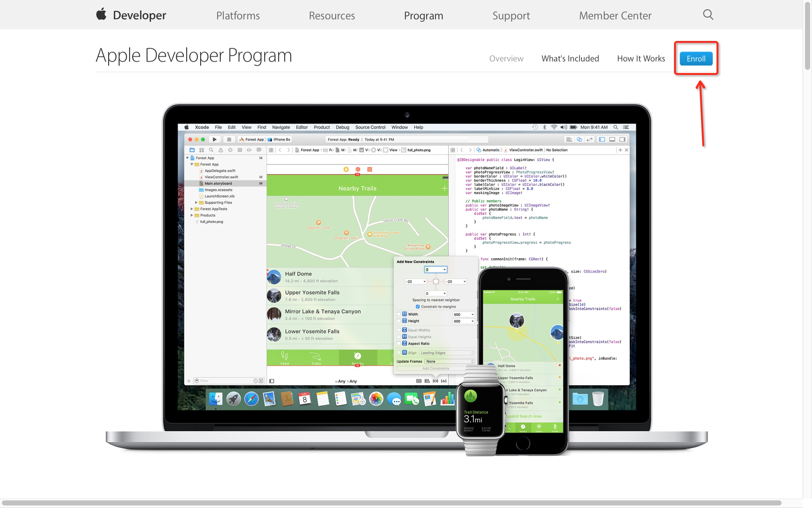Open the Notification Center icon in menu bar
Image resolution: width=812 pixels, height=508 pixels.
click(626, 127)
